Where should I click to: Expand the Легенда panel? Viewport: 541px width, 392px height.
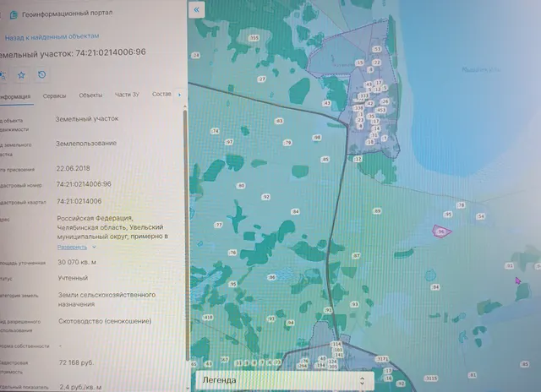click(x=285, y=380)
